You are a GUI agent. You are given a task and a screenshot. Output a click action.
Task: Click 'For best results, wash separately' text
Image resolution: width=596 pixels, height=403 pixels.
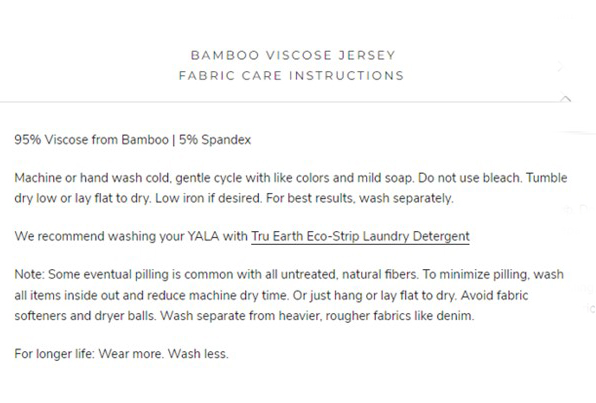tap(360, 198)
